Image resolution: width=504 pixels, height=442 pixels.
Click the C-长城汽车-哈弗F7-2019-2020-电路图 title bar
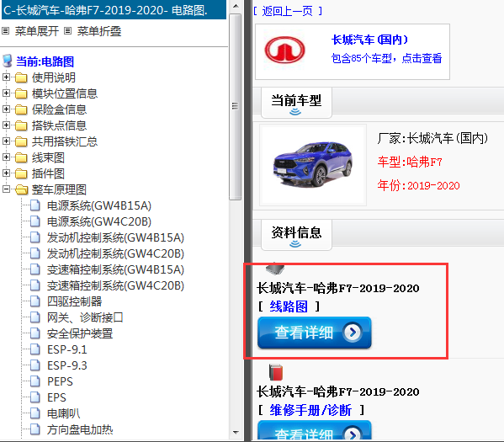114,10
